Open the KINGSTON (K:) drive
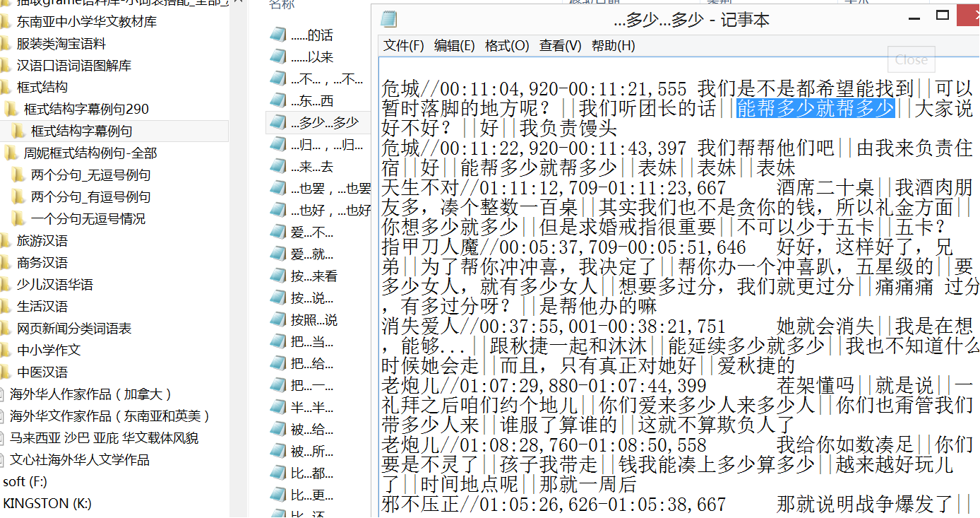The image size is (980, 518). coord(47,504)
